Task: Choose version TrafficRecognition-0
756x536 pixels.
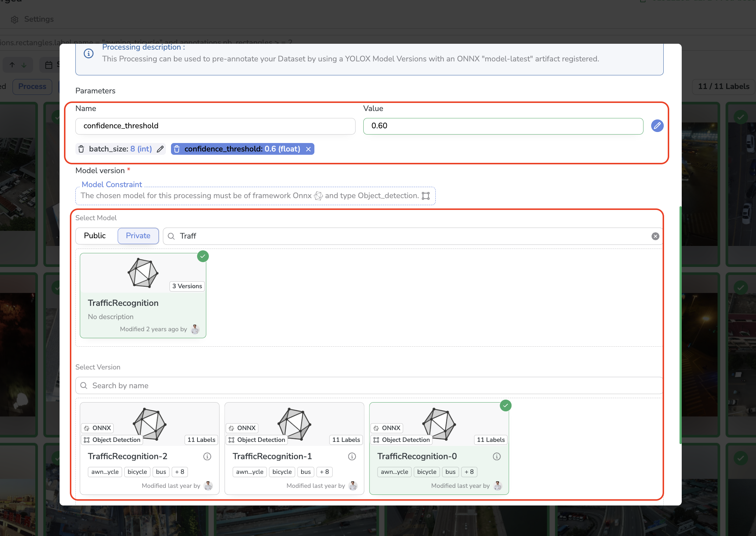Action: point(439,449)
